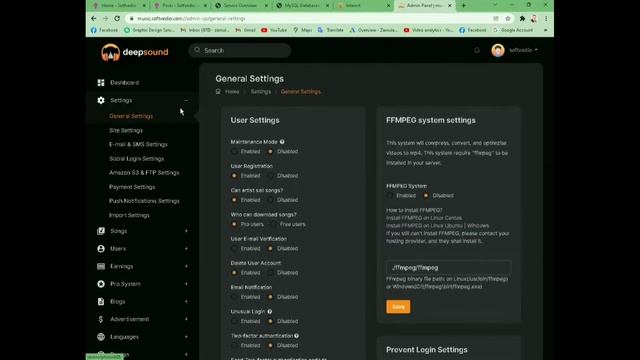Click the user avatar picture

pyautogui.click(x=498, y=50)
